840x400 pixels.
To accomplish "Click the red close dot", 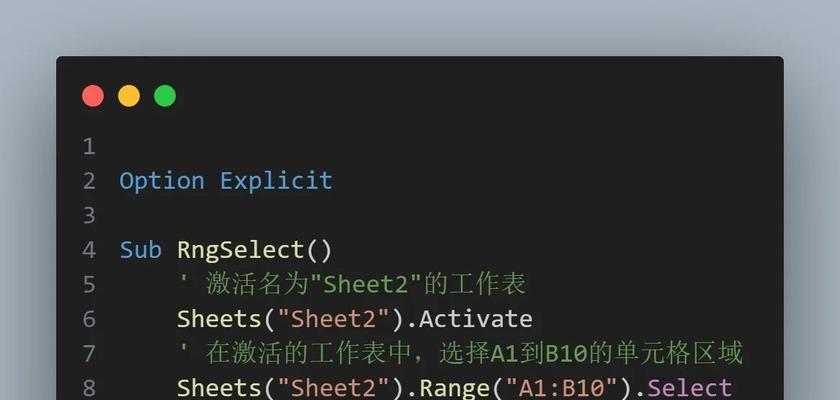I will [x=93, y=96].
